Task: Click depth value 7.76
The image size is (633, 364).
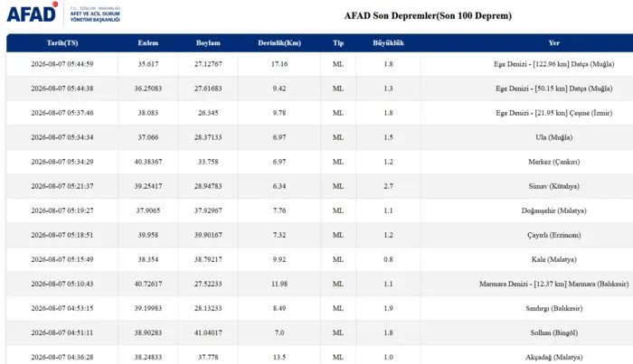Action: click(x=279, y=210)
